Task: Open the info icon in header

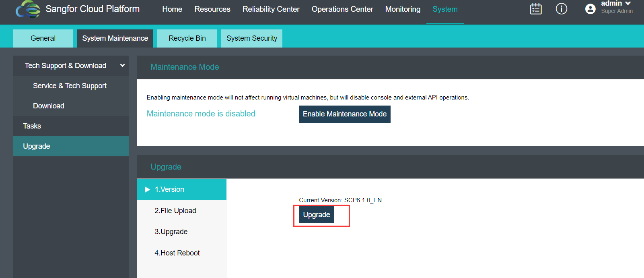Action: pos(562,9)
